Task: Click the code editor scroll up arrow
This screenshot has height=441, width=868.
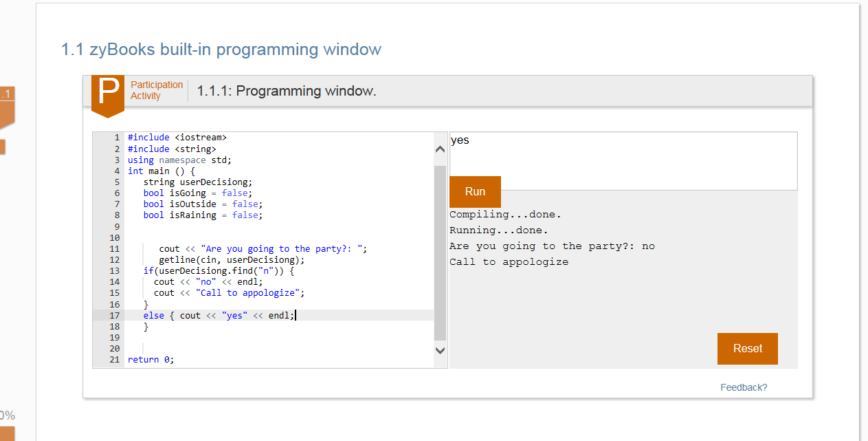Action: (x=441, y=149)
